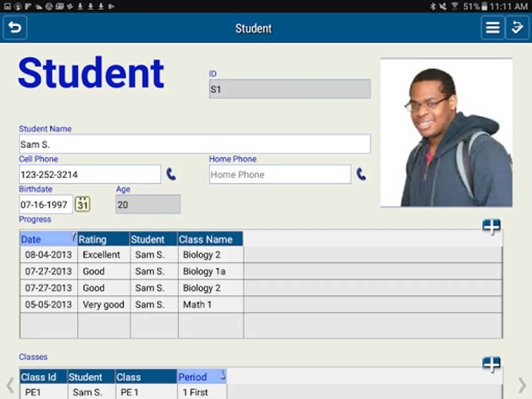Select the Biology 1a class cell
This screenshot has height=399, width=532.
(211, 271)
